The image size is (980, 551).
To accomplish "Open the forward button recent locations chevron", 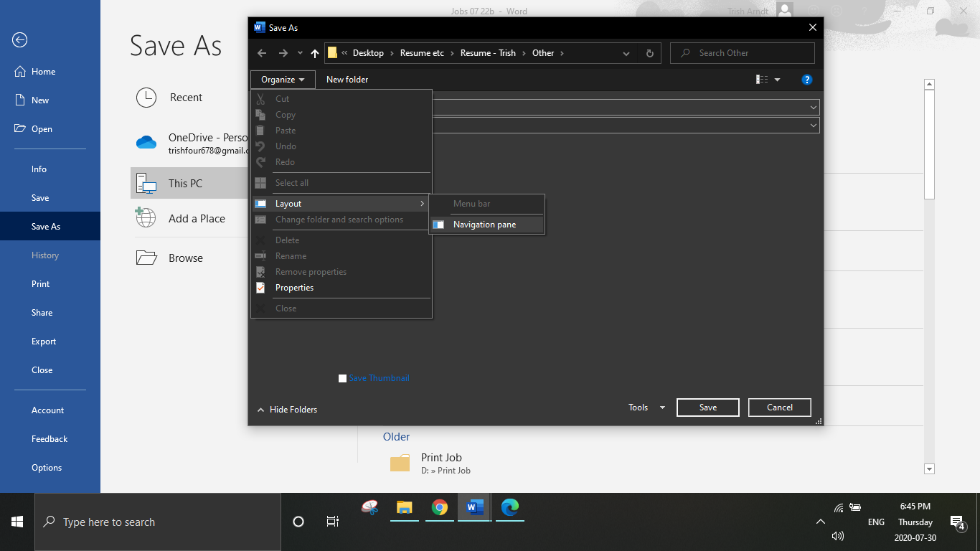I will point(299,53).
